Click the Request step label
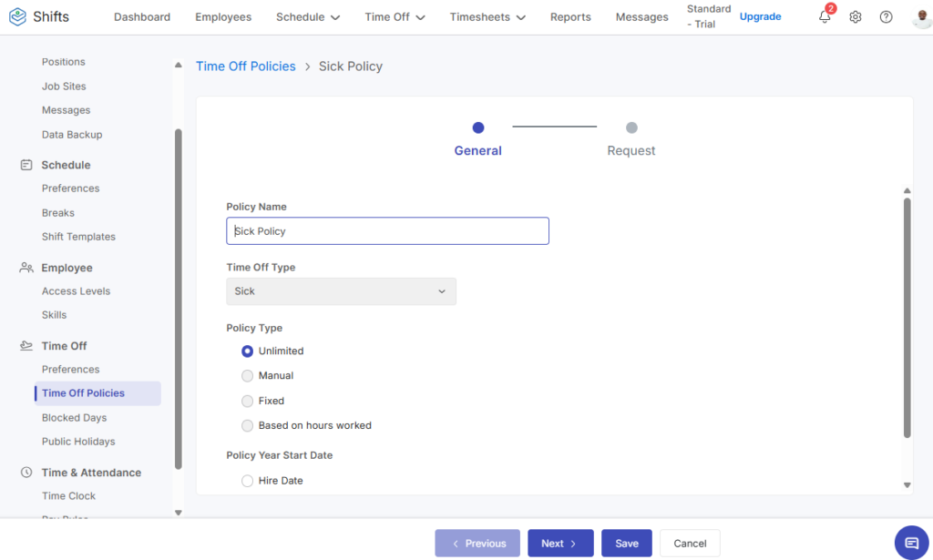 point(631,151)
